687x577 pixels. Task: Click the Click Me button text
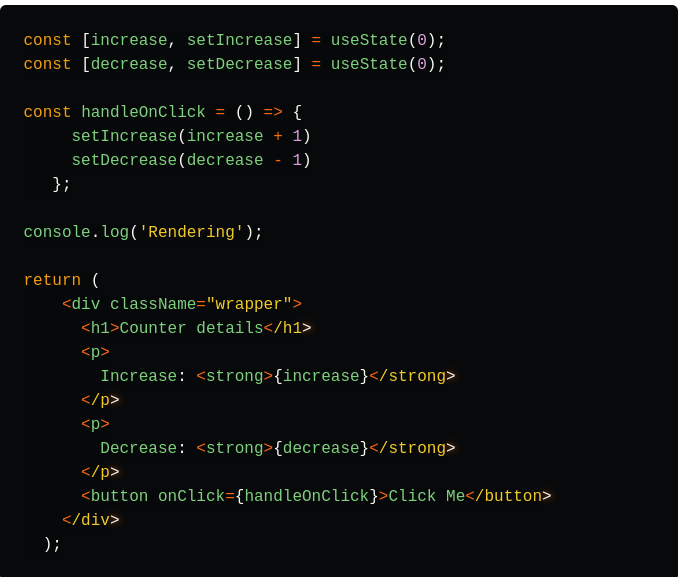[427, 496]
